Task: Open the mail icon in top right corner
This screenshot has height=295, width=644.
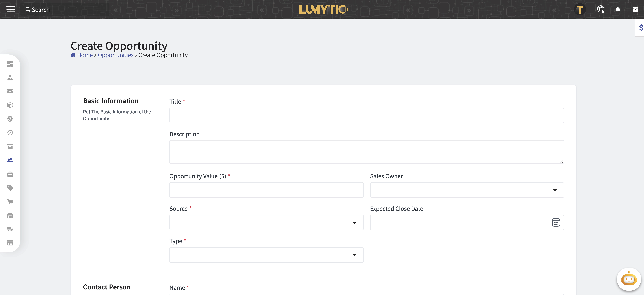Action: point(635,9)
